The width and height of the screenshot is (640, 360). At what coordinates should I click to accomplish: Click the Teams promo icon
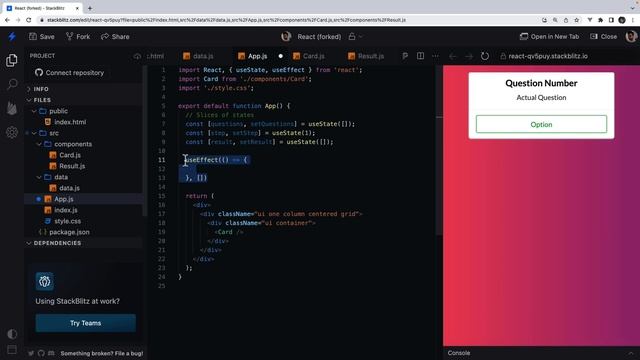coord(44,282)
